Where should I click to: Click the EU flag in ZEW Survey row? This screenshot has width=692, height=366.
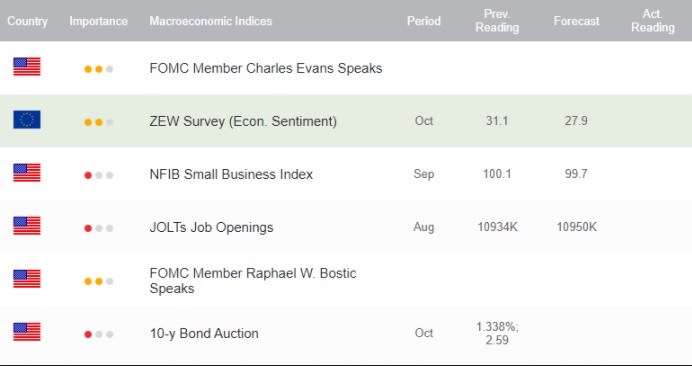(27, 120)
